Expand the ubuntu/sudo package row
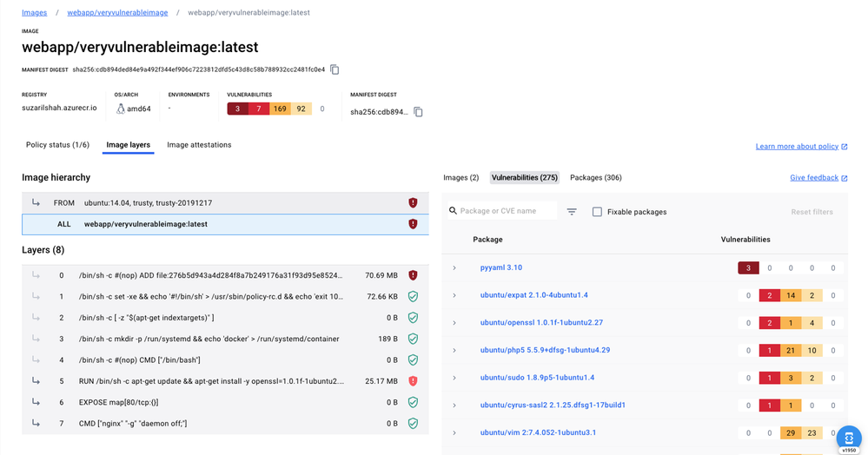The height and width of the screenshot is (455, 868). pos(454,378)
